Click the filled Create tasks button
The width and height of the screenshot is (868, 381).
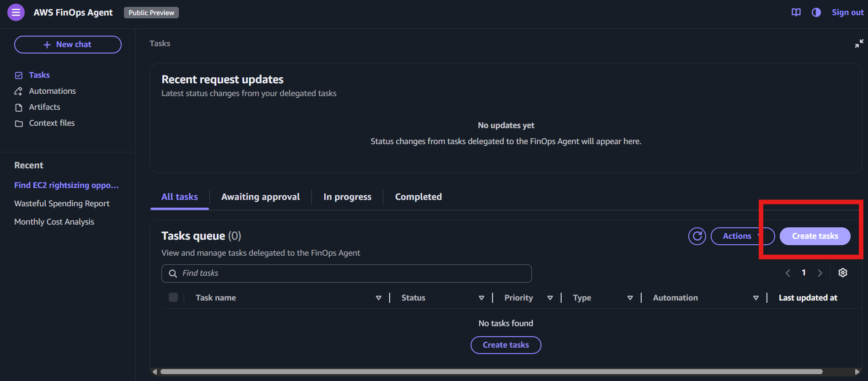(x=815, y=236)
